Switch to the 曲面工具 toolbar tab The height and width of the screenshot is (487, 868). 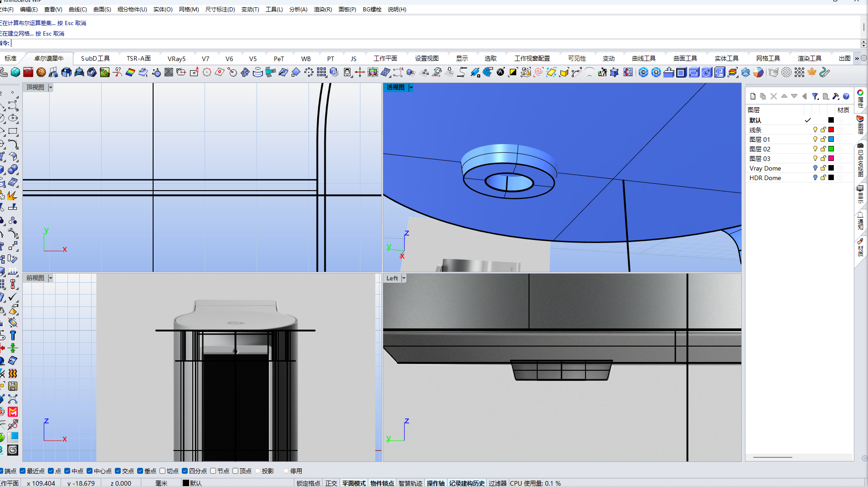click(x=685, y=58)
